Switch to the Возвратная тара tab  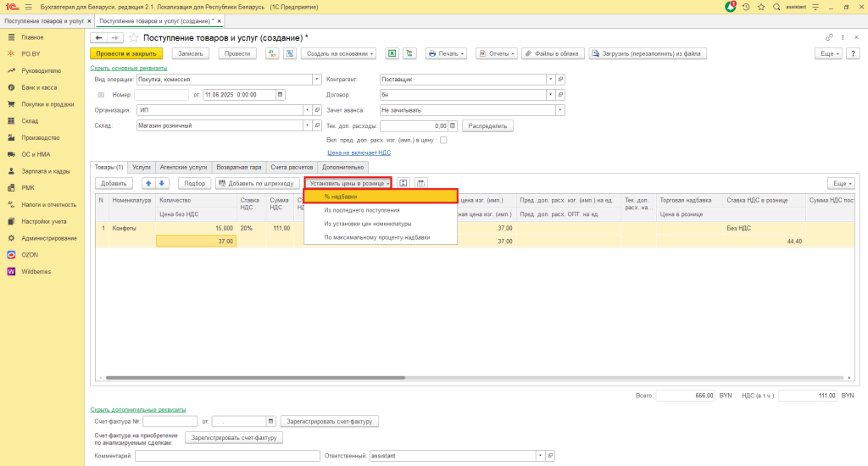point(238,167)
